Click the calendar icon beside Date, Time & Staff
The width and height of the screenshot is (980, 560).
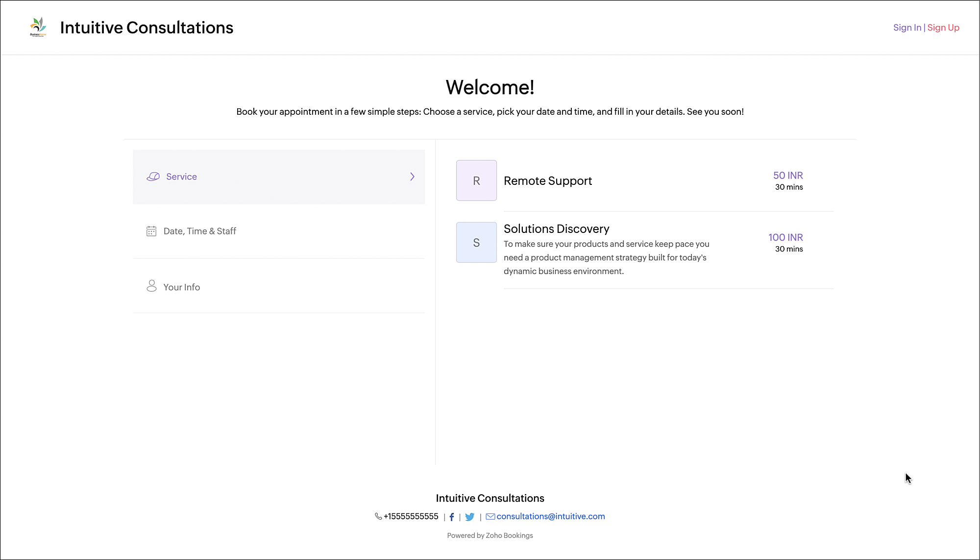click(151, 231)
